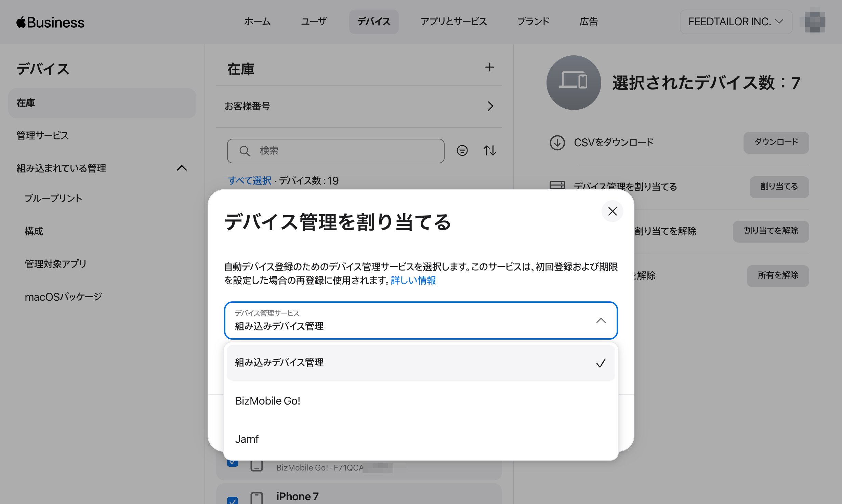
Task: Expand the お客様番号 row chevron
Action: (x=490, y=106)
